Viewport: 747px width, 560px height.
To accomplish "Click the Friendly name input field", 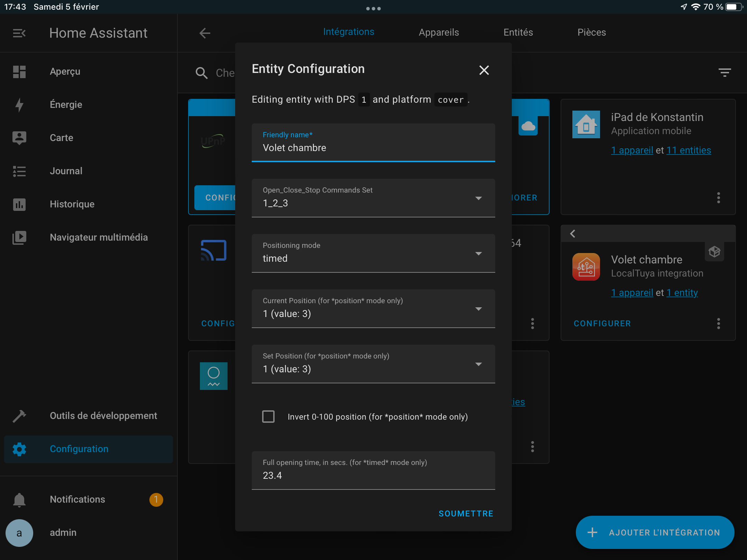I will [373, 142].
